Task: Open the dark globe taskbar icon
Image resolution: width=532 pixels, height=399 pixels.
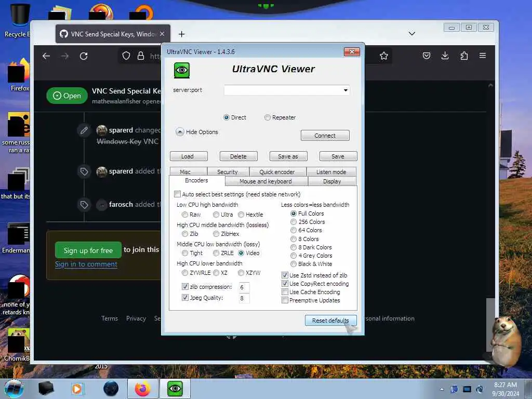Action: 111,389
